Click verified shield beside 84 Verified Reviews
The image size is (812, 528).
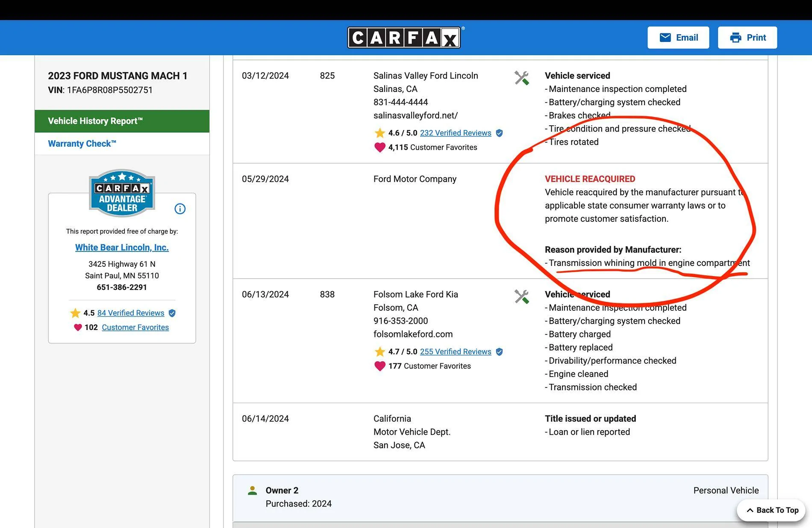pyautogui.click(x=172, y=313)
